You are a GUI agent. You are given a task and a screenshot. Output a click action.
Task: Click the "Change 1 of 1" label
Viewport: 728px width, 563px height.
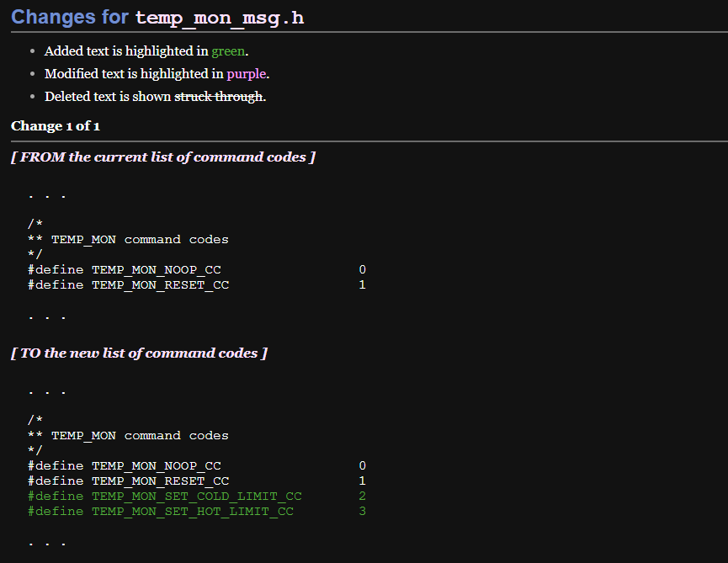point(56,126)
